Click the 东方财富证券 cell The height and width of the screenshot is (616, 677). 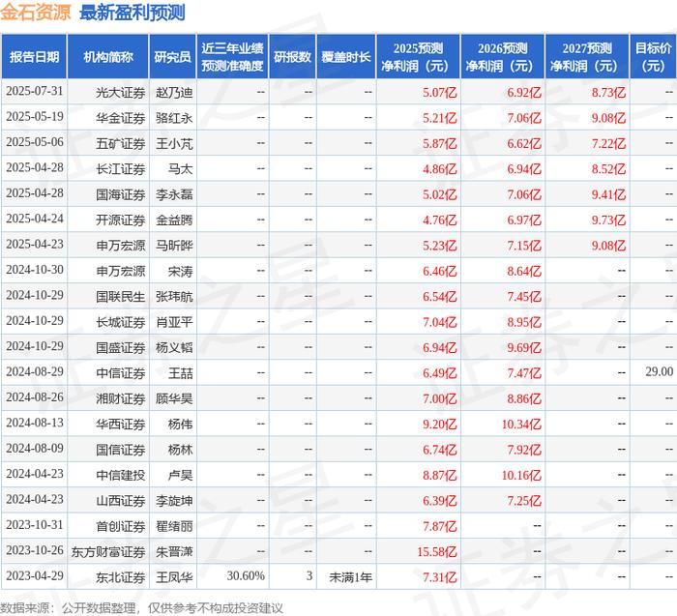(x=108, y=551)
